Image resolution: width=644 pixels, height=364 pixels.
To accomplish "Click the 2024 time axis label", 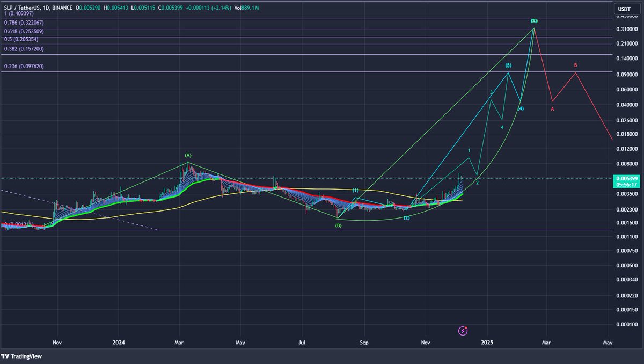I will coord(119,342).
